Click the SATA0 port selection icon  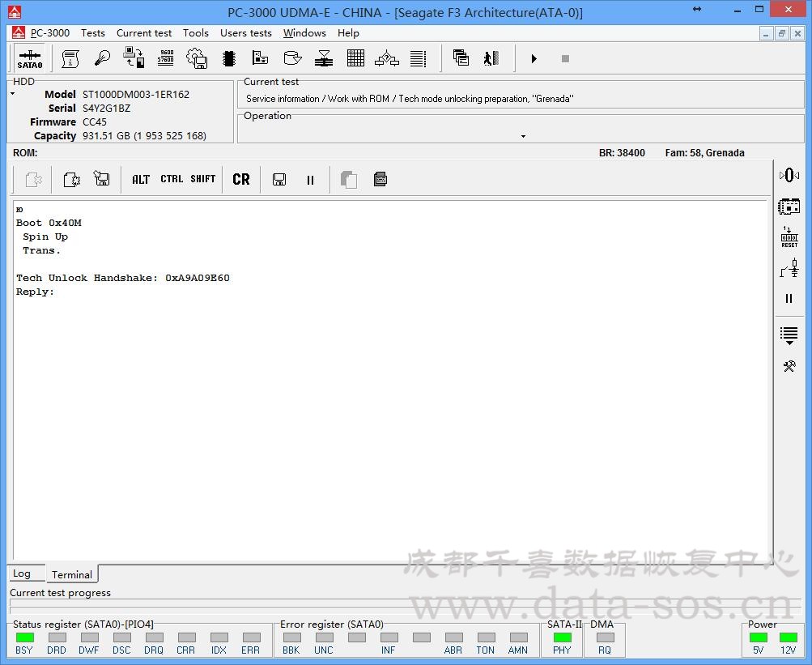click(30, 58)
